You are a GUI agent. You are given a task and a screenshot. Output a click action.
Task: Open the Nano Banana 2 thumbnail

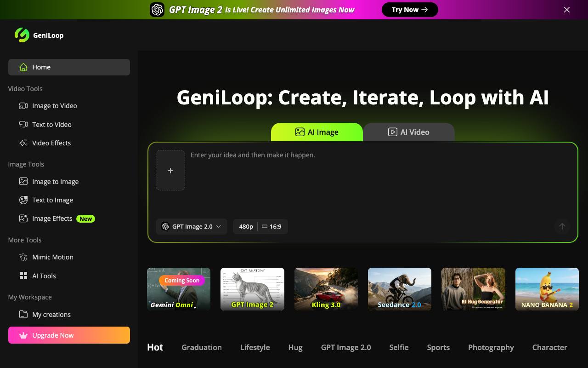pos(547,289)
